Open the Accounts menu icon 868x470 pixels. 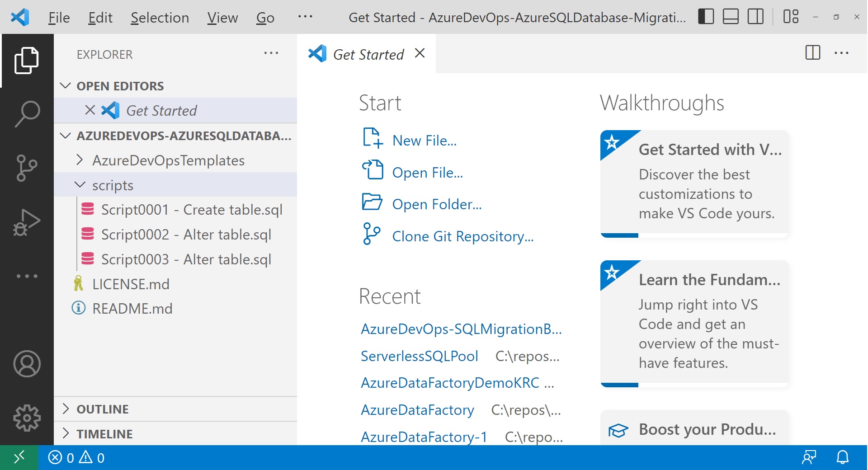pyautogui.click(x=27, y=364)
